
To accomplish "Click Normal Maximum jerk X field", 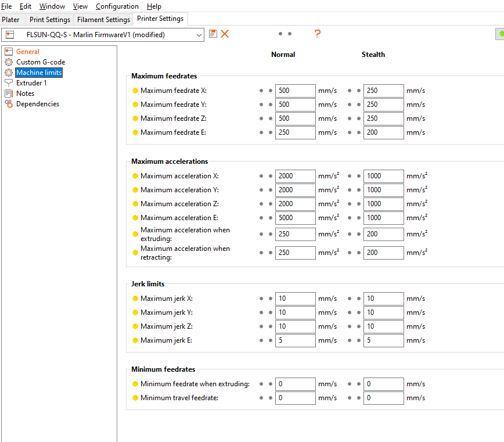I will [x=296, y=299].
